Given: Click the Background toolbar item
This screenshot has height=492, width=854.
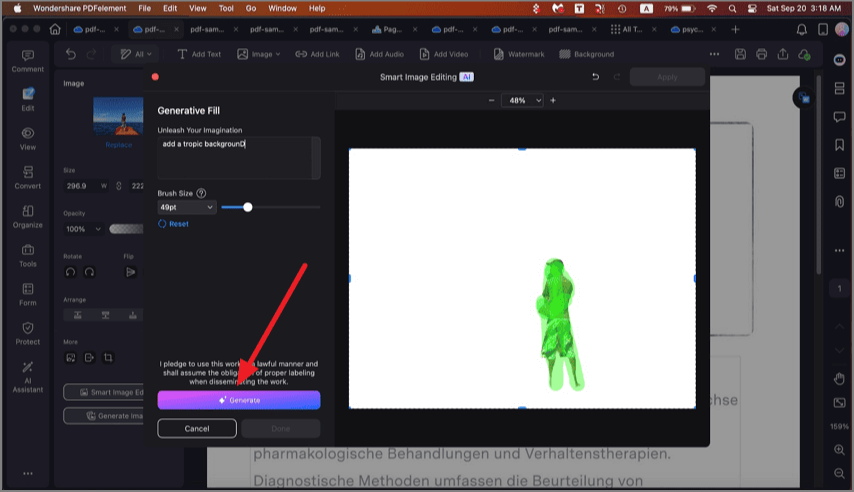Looking at the screenshot, I should tap(587, 54).
